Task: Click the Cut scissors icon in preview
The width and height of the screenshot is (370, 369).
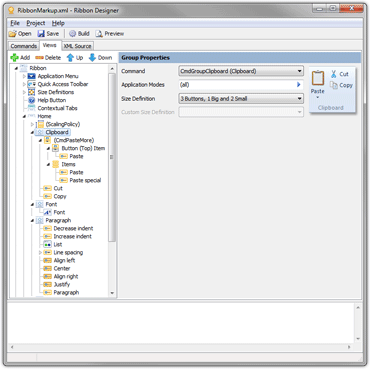Action: 333,74
